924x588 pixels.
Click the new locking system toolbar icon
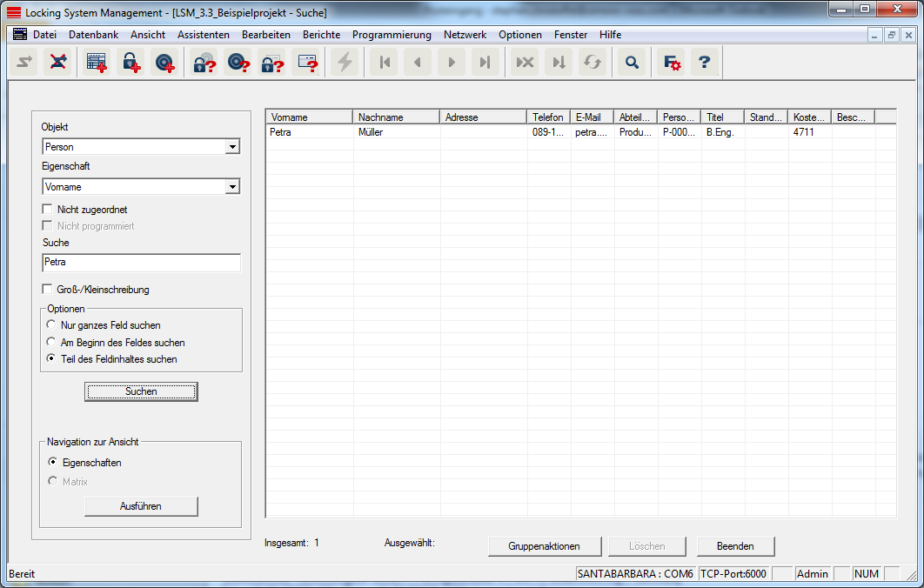(97, 63)
